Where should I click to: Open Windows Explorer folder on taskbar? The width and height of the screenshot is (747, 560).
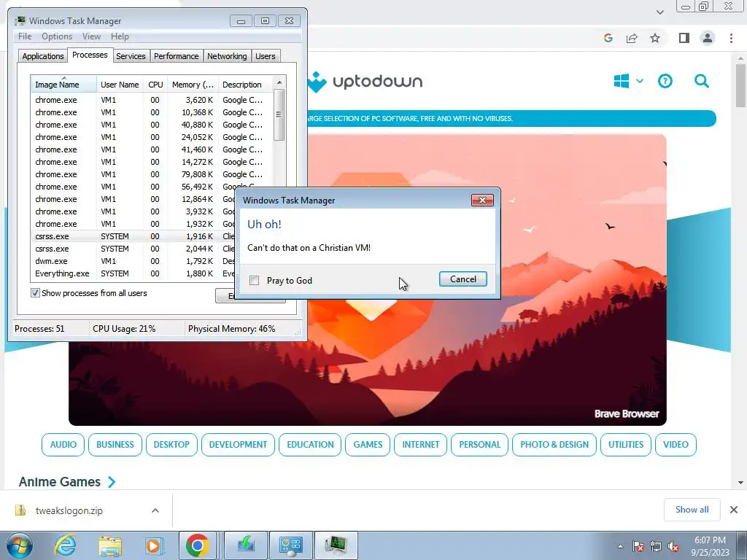pyautogui.click(x=110, y=545)
